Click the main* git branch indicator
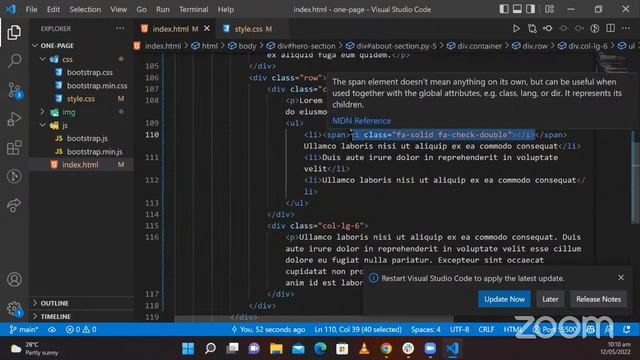Viewport: 640px width, 360px height. coord(23,329)
